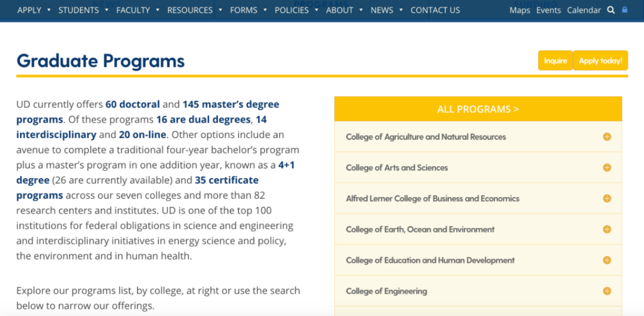Viewport: 644px width, 316px height.
Task: Follow the '145 master's degree' link
Action: click(x=231, y=104)
